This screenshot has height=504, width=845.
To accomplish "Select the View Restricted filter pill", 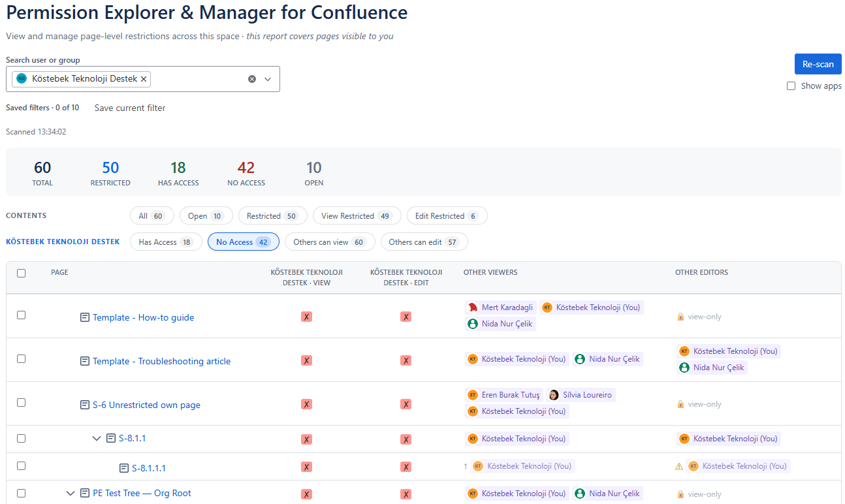I will tap(357, 216).
